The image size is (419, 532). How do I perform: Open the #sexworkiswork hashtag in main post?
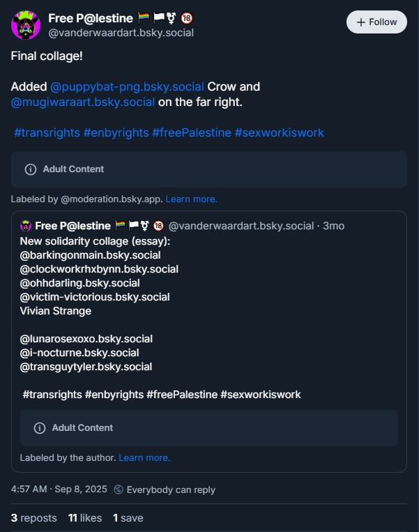pyautogui.click(x=280, y=132)
